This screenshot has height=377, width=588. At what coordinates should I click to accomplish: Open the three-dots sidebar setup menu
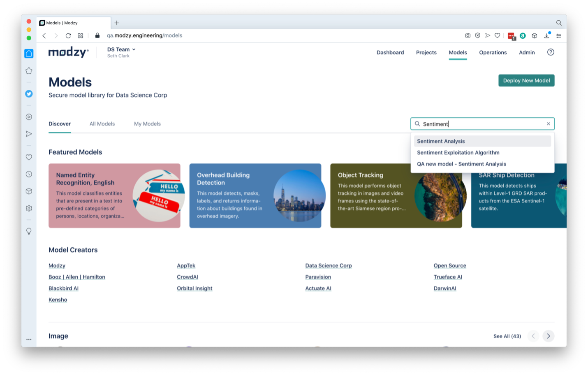coord(29,340)
